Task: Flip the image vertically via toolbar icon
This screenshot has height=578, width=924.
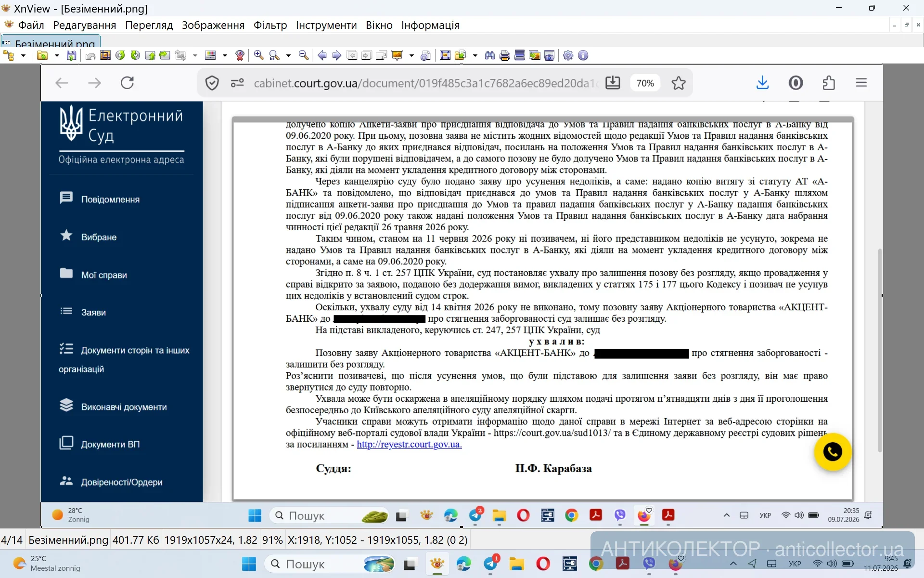Action: click(150, 56)
